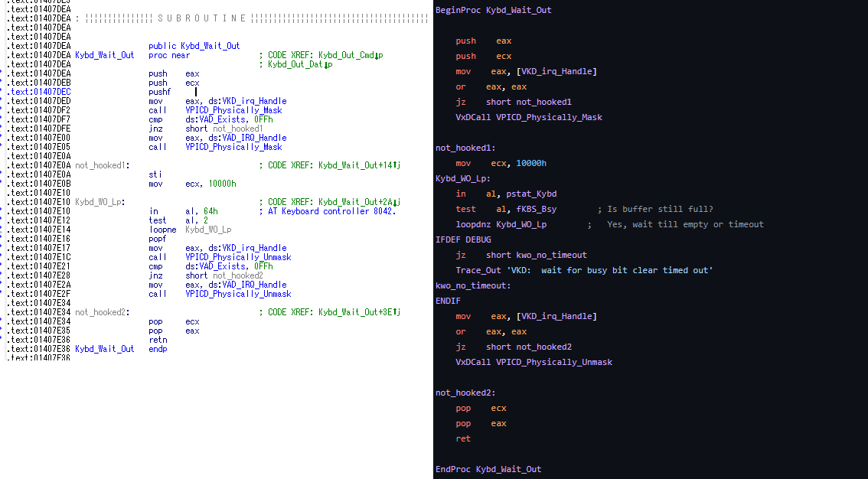Image resolution: width=868 pixels, height=479 pixels.
Task: Click the BeginProc Kybd_Wait_Out source line
Action: pyautogui.click(x=493, y=10)
